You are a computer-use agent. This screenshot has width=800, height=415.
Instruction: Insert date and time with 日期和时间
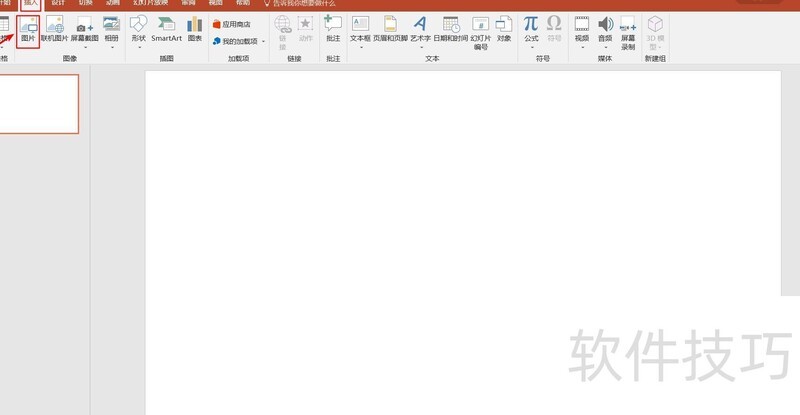point(450,28)
